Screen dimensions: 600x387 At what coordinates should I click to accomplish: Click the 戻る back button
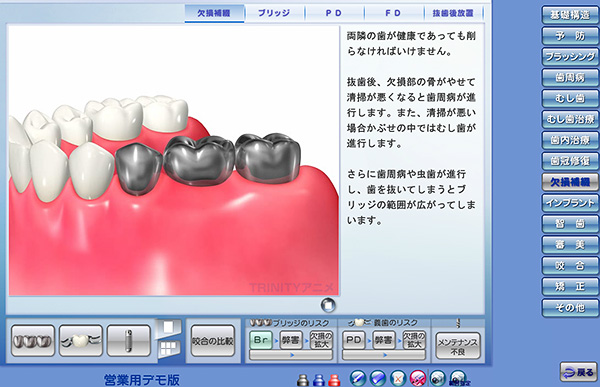click(x=579, y=372)
